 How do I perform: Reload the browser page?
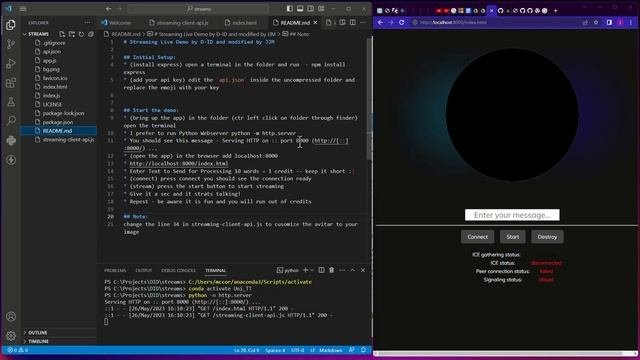tap(402, 22)
